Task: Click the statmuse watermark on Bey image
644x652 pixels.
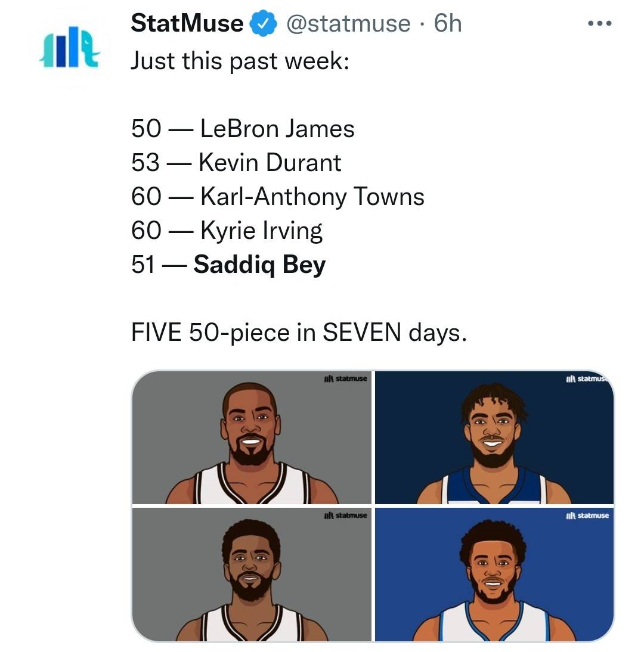Action: (x=587, y=515)
